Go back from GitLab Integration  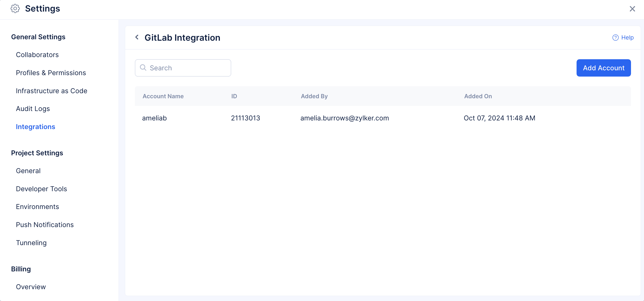pyautogui.click(x=137, y=38)
